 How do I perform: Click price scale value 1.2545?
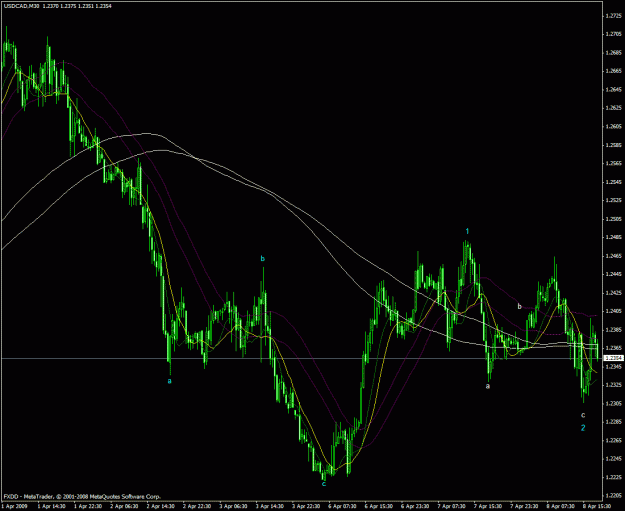pyautogui.click(x=611, y=182)
